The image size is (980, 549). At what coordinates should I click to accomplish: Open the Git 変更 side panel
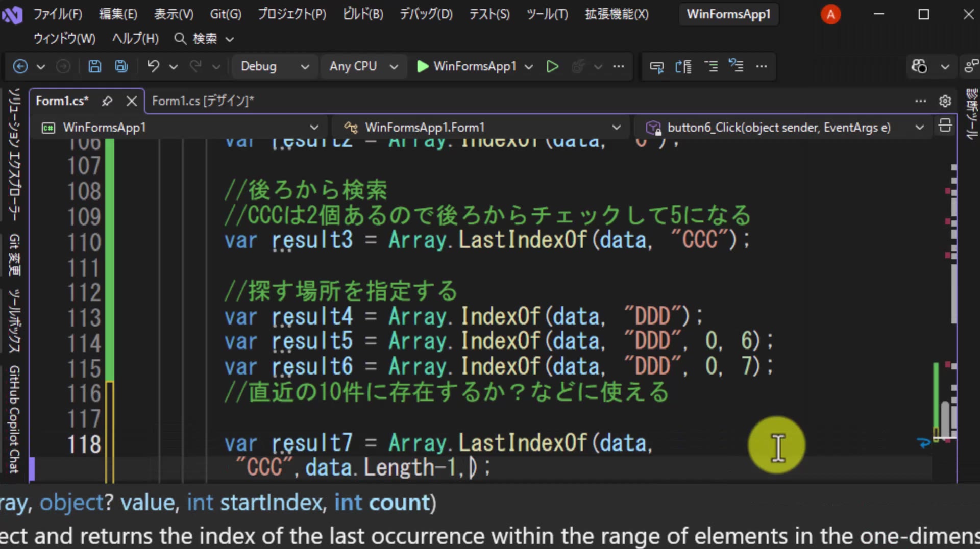coord(14,255)
